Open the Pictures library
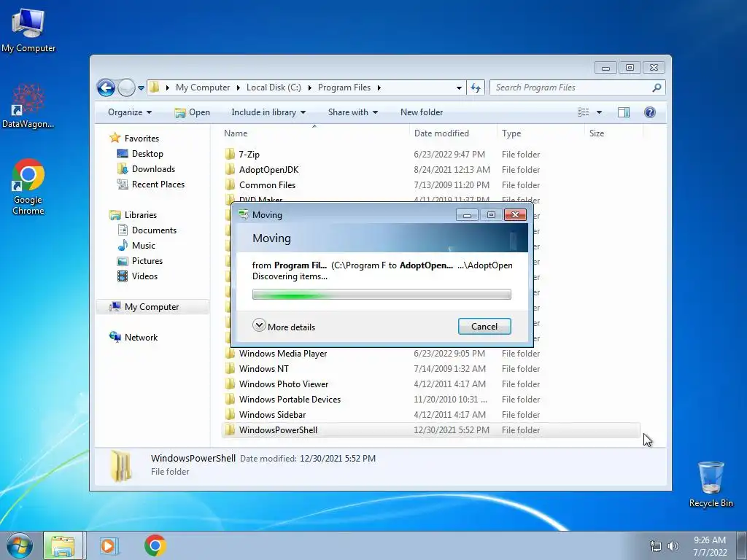Screen dimensions: 747x560 tap(147, 261)
